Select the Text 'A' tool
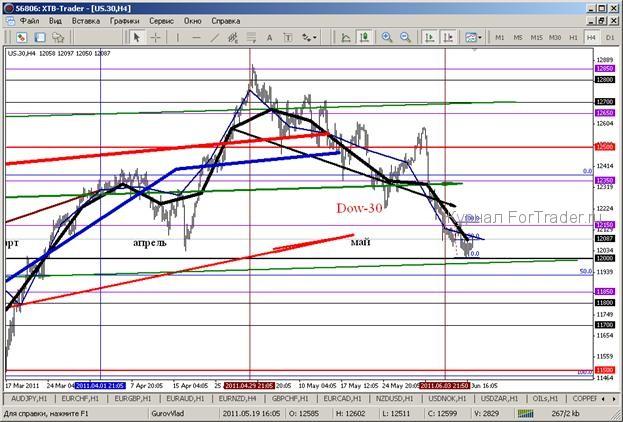623x422 pixels. (x=269, y=38)
